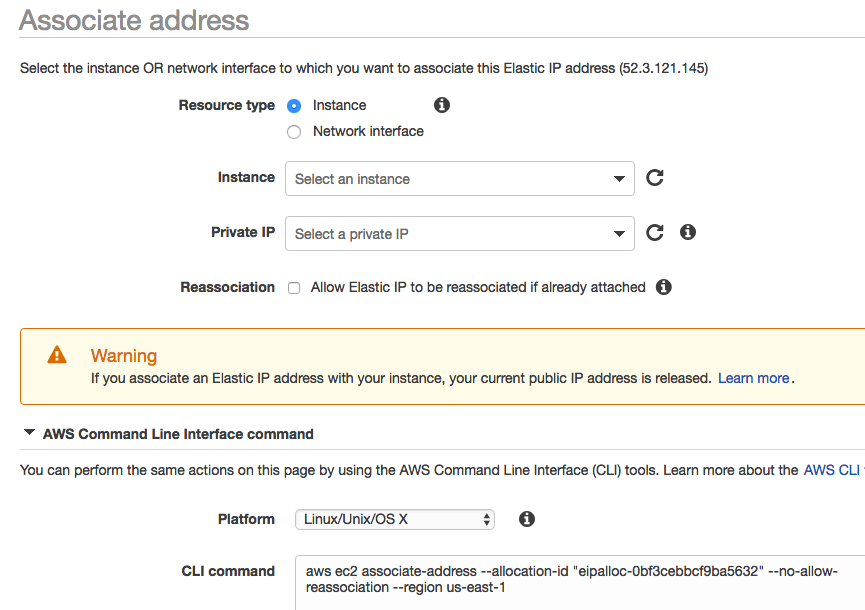The height and width of the screenshot is (610, 865).
Task: Click info icon beside Platform dropdown
Action: [x=527, y=519]
